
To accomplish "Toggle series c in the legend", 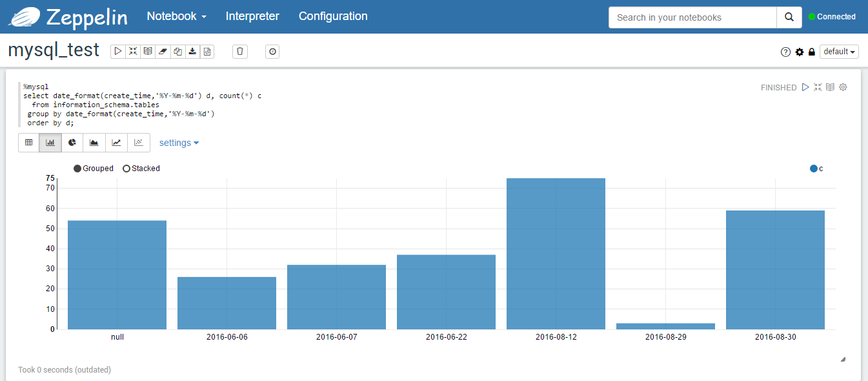I will [816, 169].
